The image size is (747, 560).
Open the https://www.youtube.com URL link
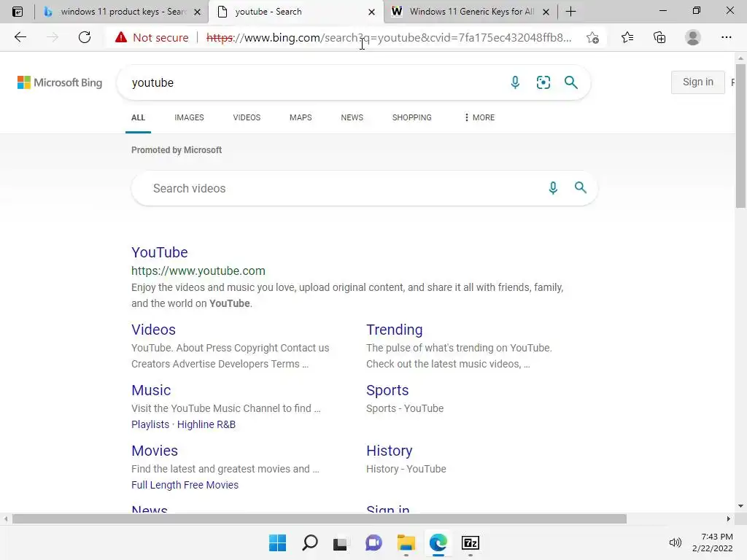pos(198,271)
